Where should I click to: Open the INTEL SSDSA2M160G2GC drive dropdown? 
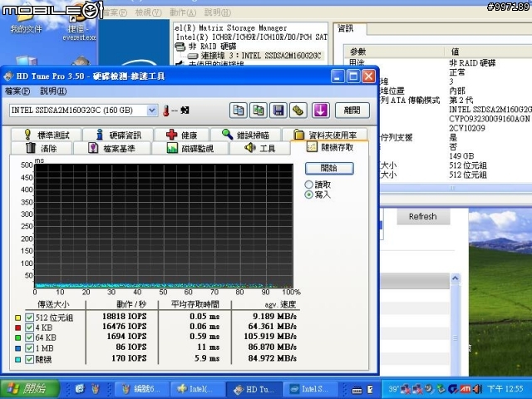pos(152,111)
